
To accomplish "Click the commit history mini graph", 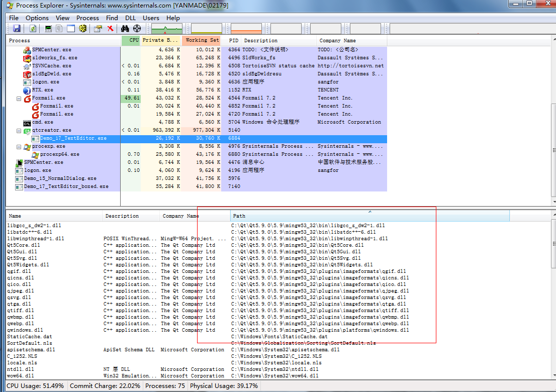I will coord(207,28).
